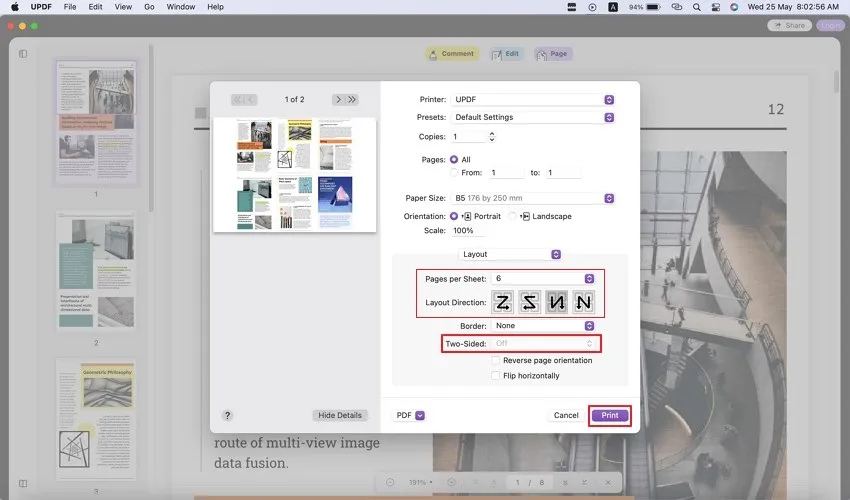This screenshot has width=850, height=500.
Task: Open the Layout section dropdown
Action: 510,254
